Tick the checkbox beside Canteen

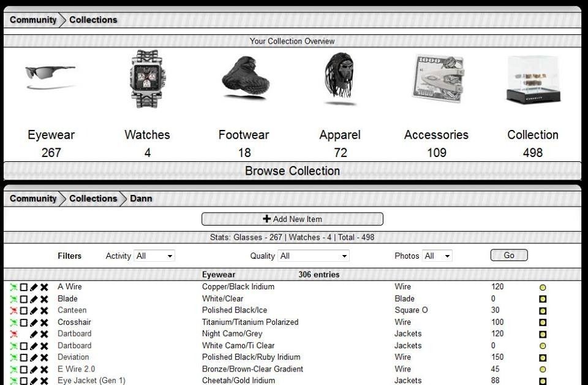pyautogui.click(x=24, y=311)
